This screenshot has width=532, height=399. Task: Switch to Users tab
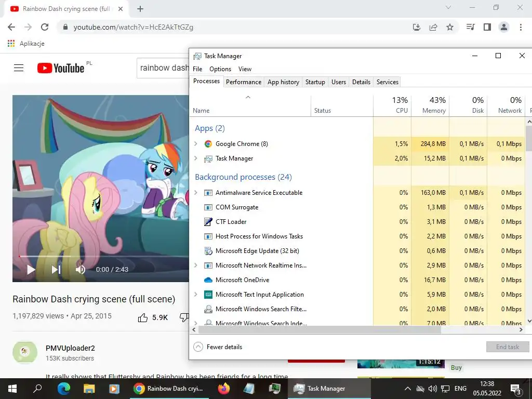coord(339,82)
